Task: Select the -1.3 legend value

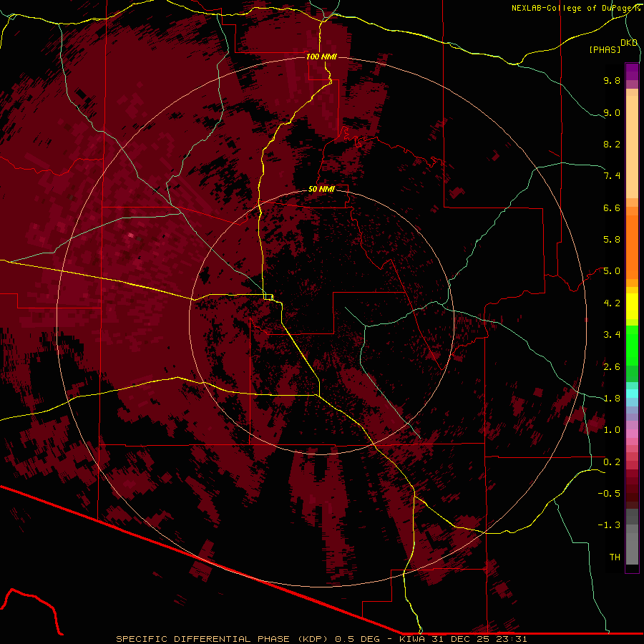Action: (609, 525)
